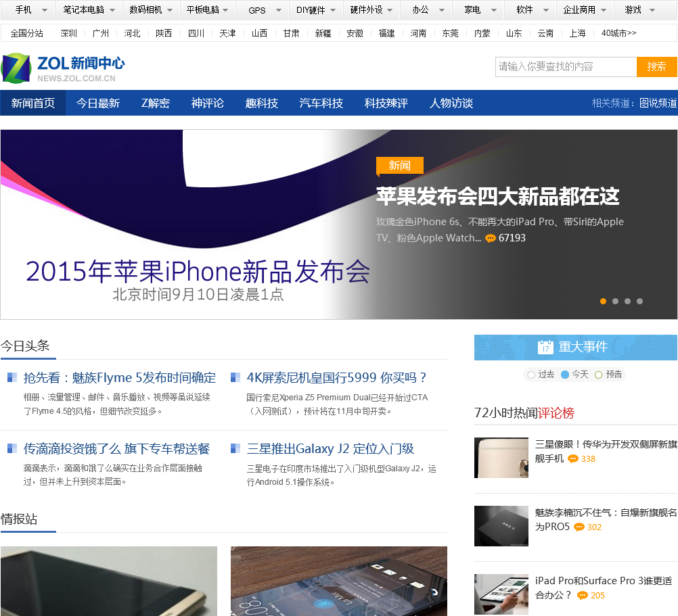The width and height of the screenshot is (678, 616).
Task: Click comment icon next to 338
Action: 573,458
